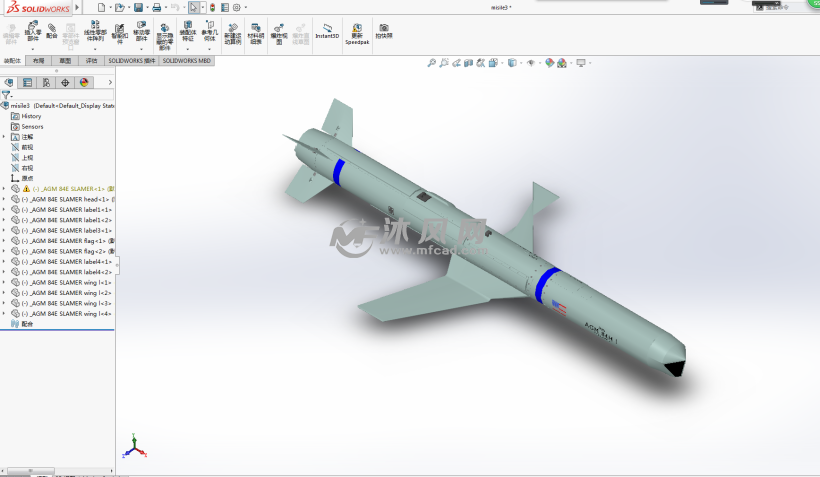Open dropdown arrow next to Select cursor tool
Screen dimensions: 820x477
(x=202, y=7)
